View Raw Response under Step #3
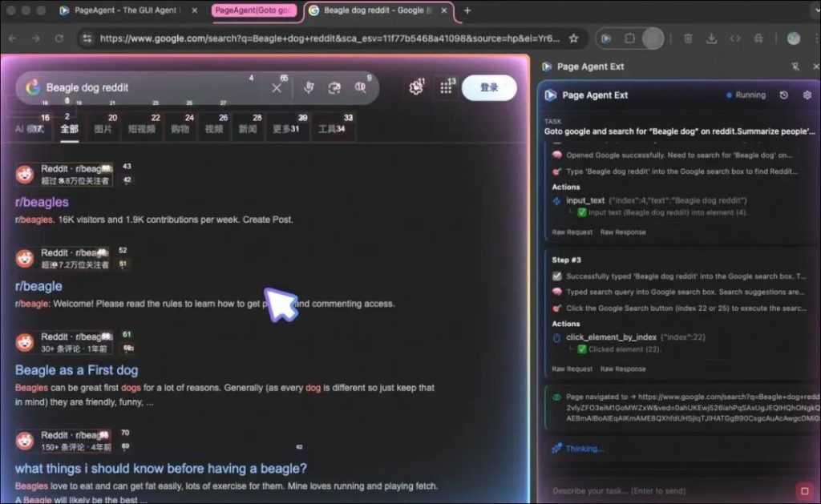 click(x=622, y=369)
